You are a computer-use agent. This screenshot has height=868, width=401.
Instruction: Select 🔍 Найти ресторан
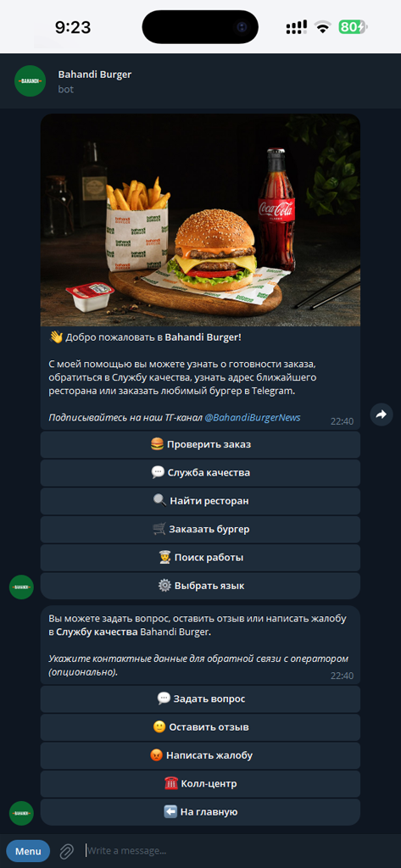(200, 501)
